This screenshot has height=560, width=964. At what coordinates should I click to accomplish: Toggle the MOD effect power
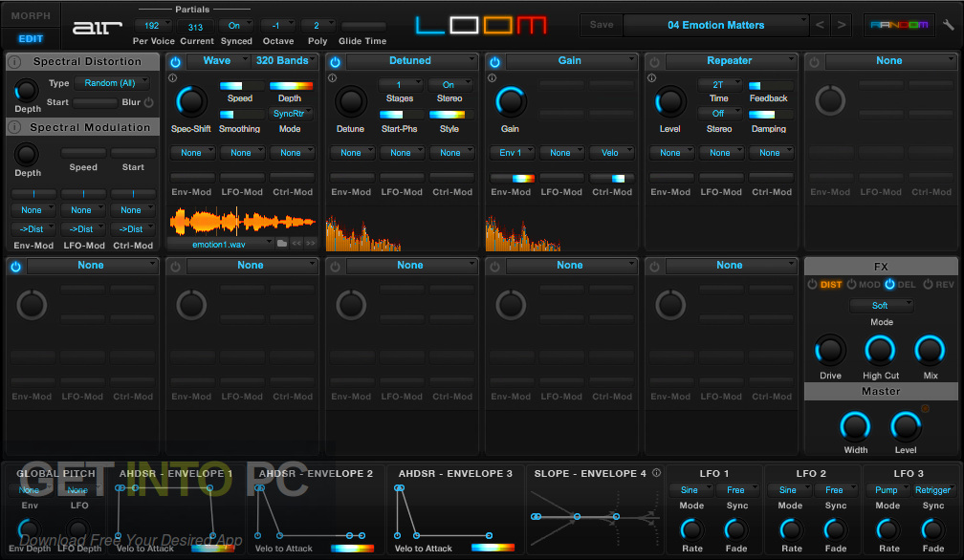click(851, 284)
